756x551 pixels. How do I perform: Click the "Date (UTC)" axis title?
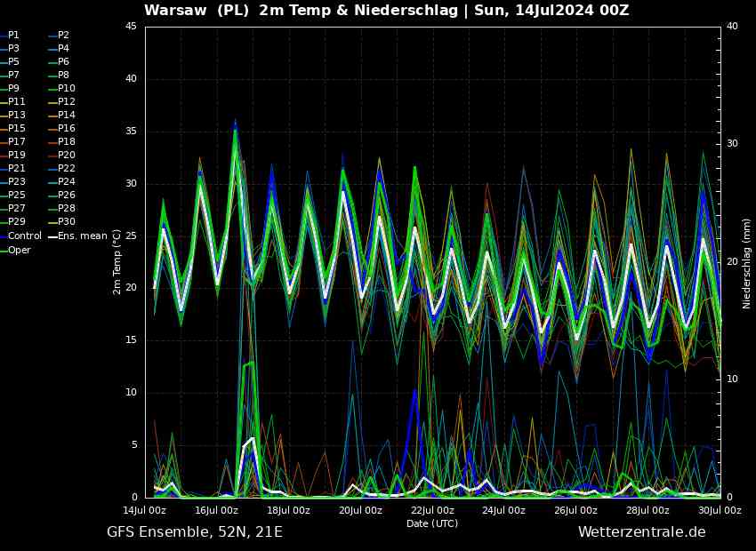[x=432, y=523]
